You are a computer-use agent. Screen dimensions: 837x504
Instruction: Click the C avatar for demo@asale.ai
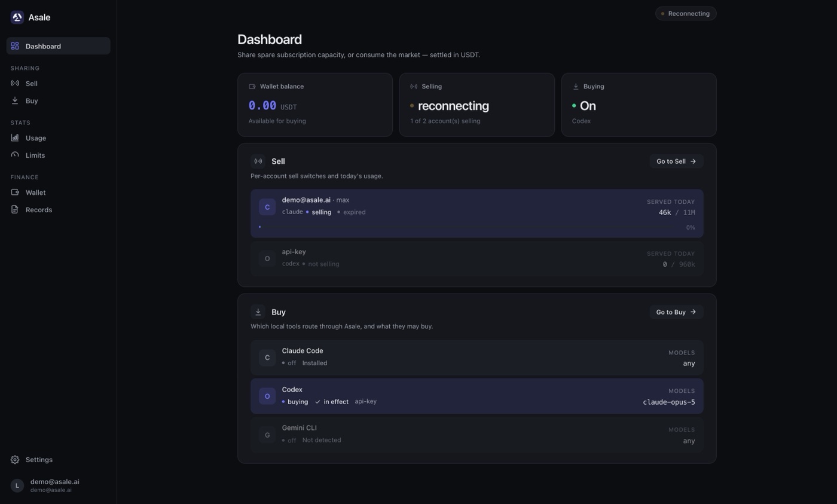click(x=267, y=207)
